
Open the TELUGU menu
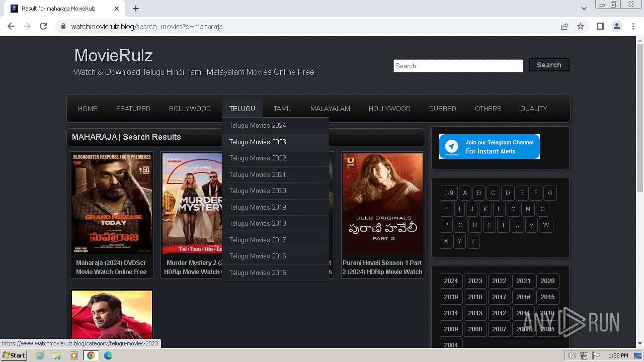point(242,109)
